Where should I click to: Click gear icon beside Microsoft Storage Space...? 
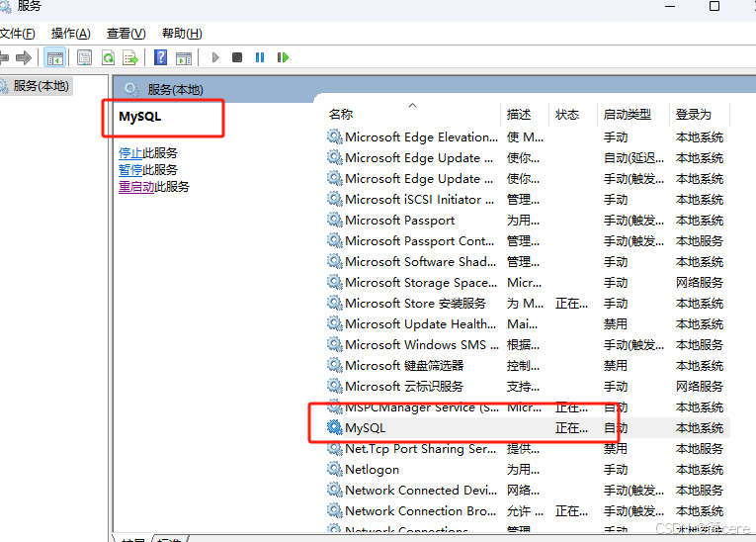[x=335, y=281]
